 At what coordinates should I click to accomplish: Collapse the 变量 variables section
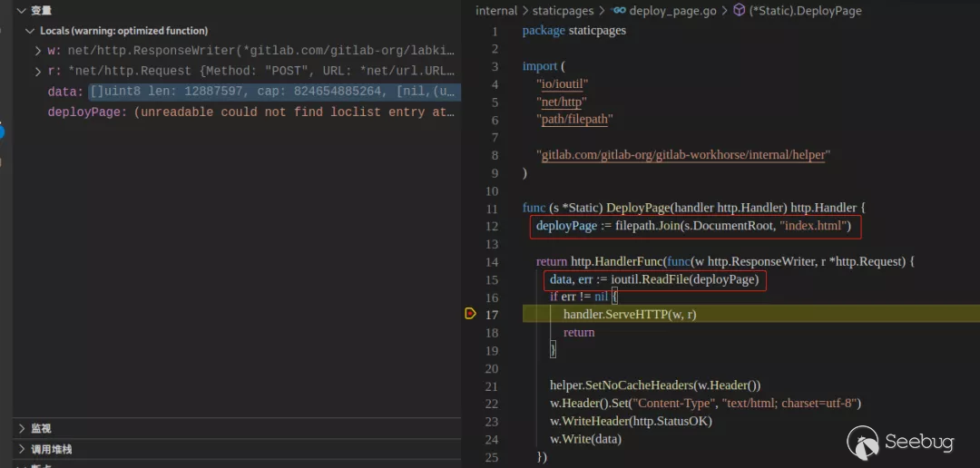[x=21, y=11]
